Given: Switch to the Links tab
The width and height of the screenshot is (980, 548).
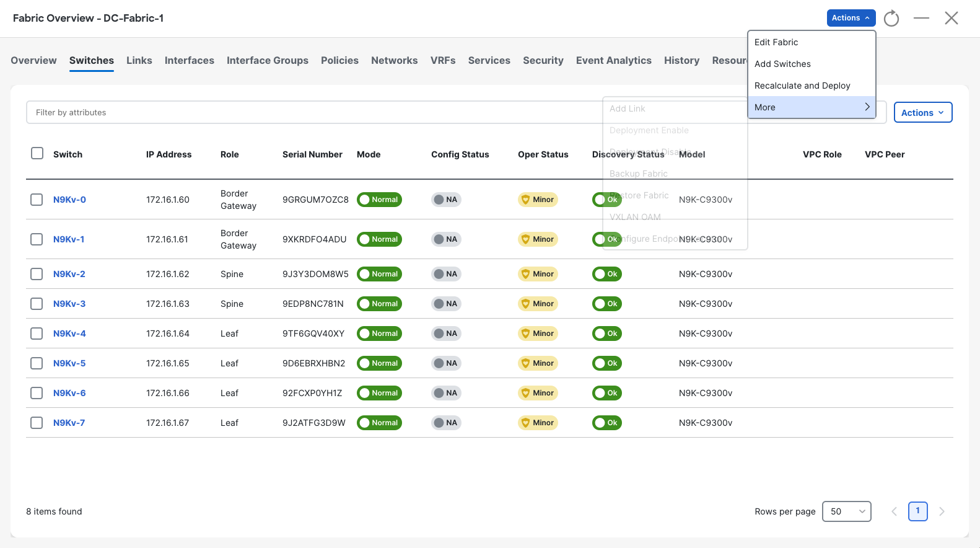Looking at the screenshot, I should tap(139, 60).
